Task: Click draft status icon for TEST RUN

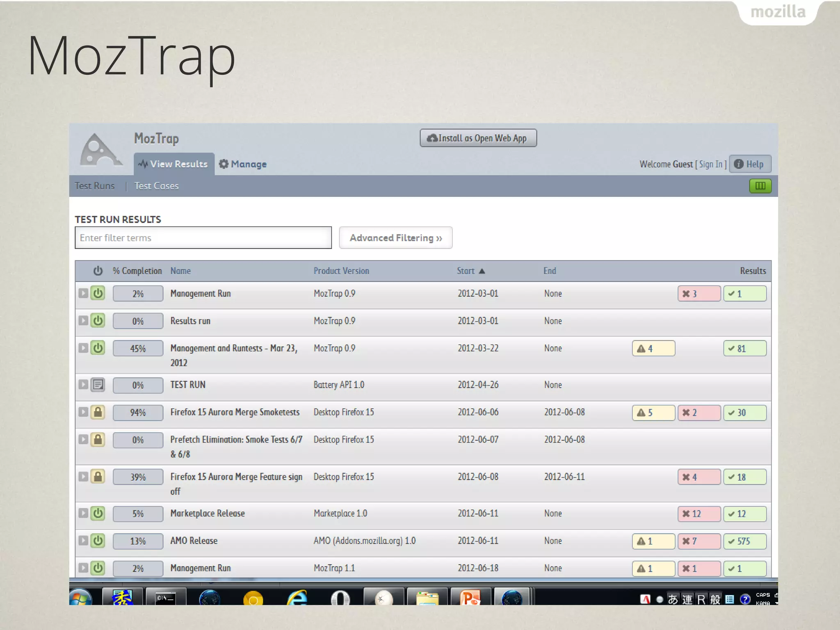Action: [x=98, y=385]
